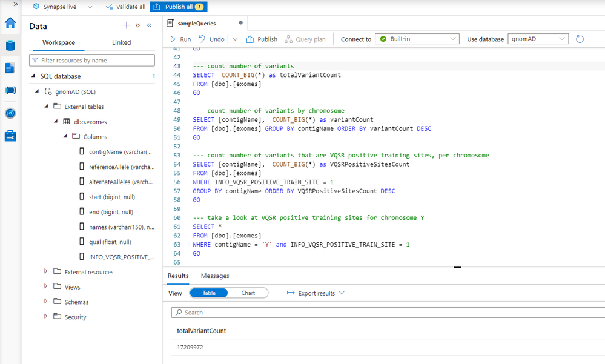The image size is (605, 364).
Task: View the Query plan
Action: click(x=305, y=39)
